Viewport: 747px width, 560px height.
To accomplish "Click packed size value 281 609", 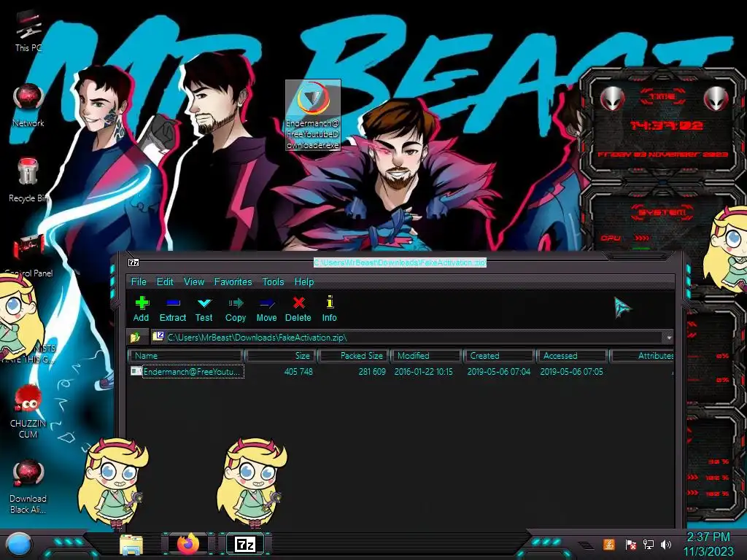I will 372,371.
